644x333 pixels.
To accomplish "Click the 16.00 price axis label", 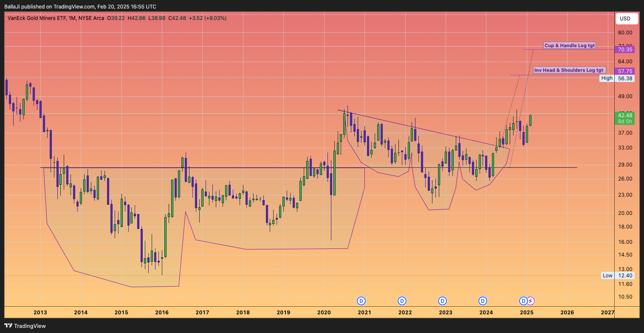I will [x=626, y=242].
